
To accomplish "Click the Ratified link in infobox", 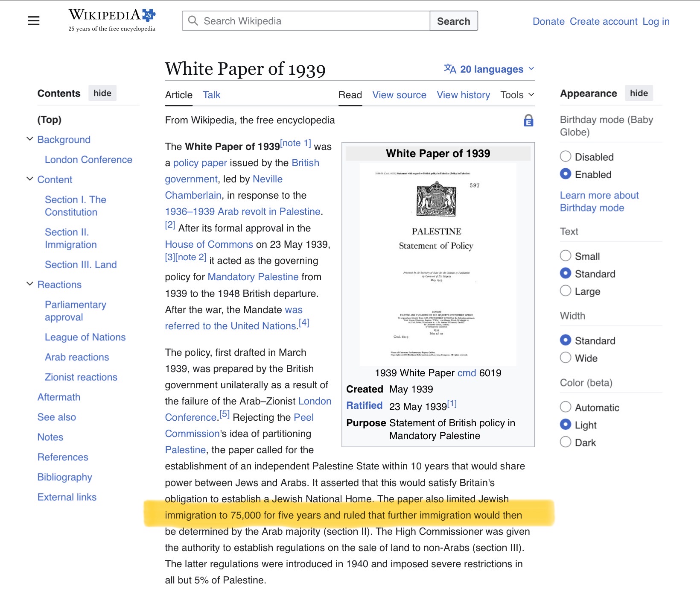I will tap(365, 405).
